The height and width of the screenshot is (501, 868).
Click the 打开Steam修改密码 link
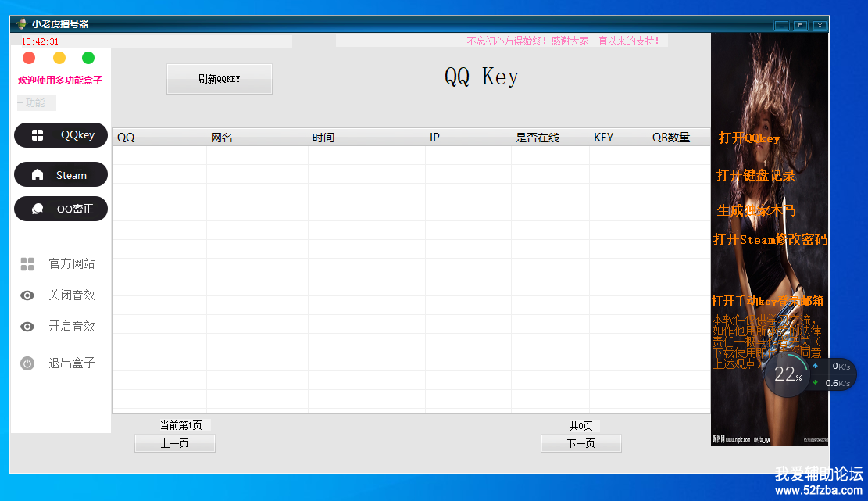coord(770,240)
